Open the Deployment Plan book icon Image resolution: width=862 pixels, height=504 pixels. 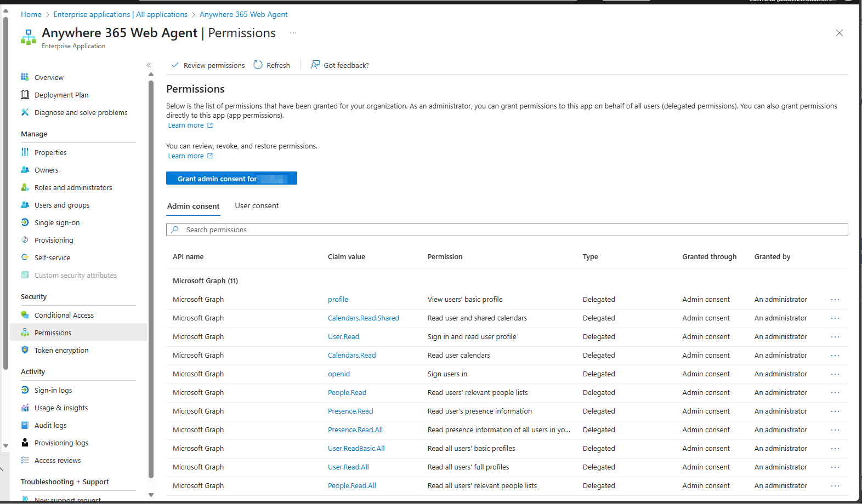(x=25, y=95)
